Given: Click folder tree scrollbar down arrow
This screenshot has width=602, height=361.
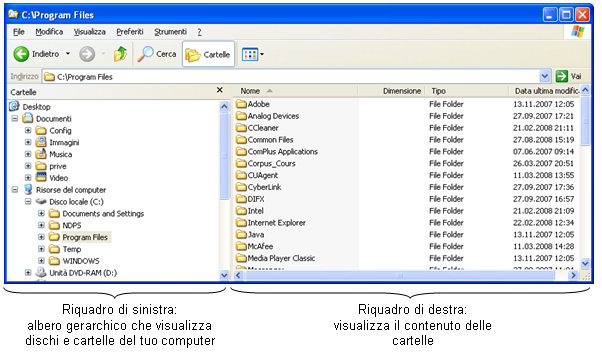Looking at the screenshot, I should pyautogui.click(x=224, y=275).
